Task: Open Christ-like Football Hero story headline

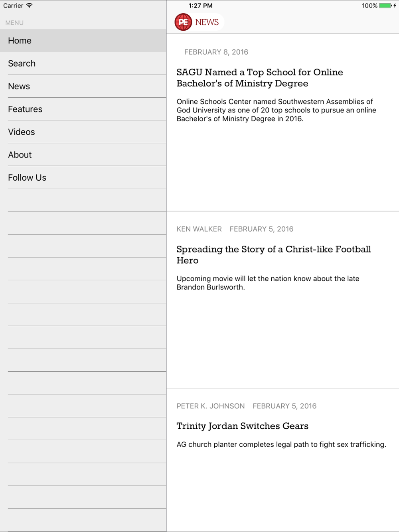Action: 273,254
